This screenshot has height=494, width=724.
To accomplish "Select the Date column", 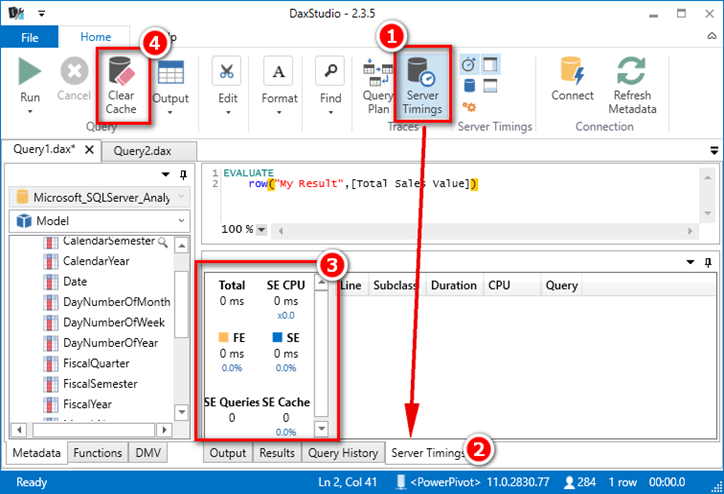I will pyautogui.click(x=75, y=282).
